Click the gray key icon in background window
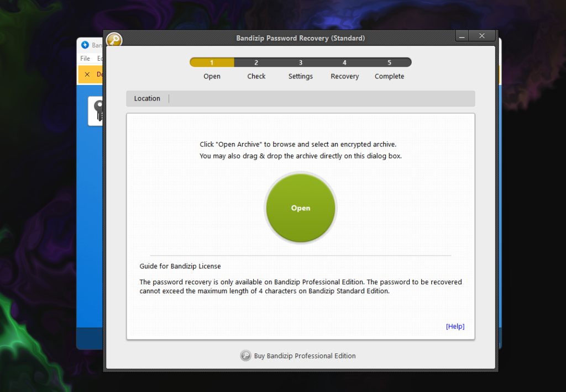 coord(97,110)
